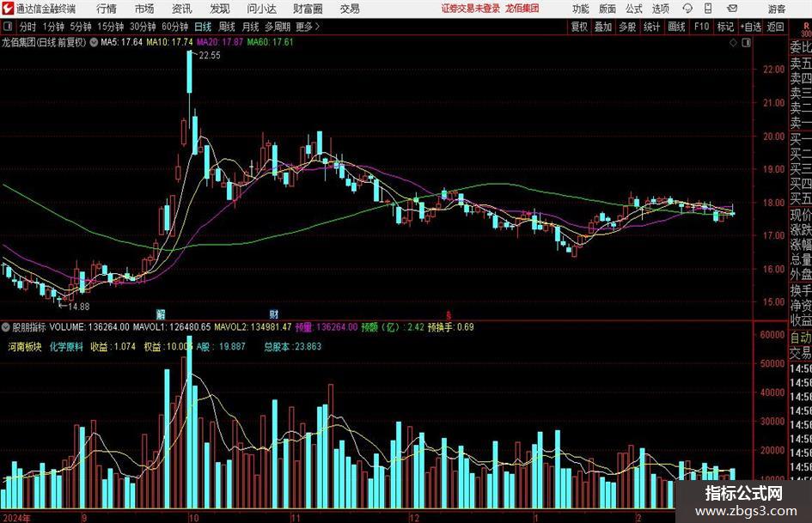Switch to 1分钟 period tab
The width and height of the screenshot is (812, 523).
click(52, 27)
